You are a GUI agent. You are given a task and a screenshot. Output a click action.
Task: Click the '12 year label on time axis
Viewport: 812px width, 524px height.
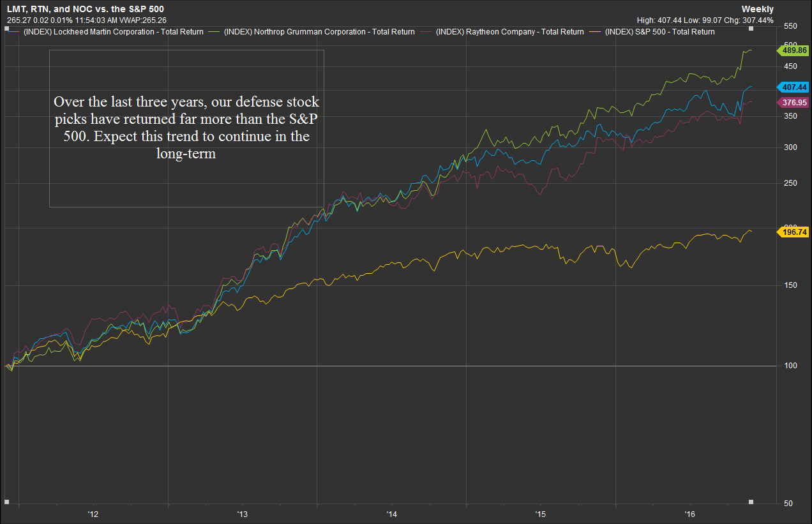click(x=93, y=514)
